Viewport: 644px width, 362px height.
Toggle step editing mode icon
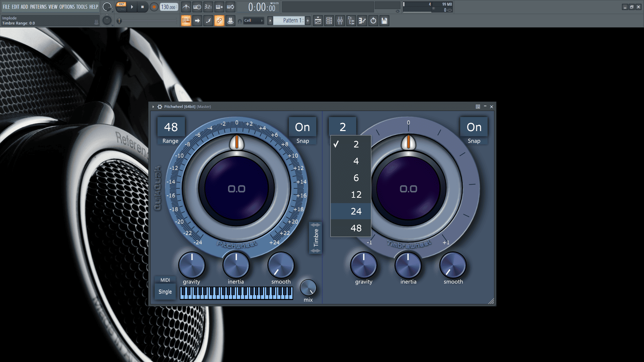(208, 20)
